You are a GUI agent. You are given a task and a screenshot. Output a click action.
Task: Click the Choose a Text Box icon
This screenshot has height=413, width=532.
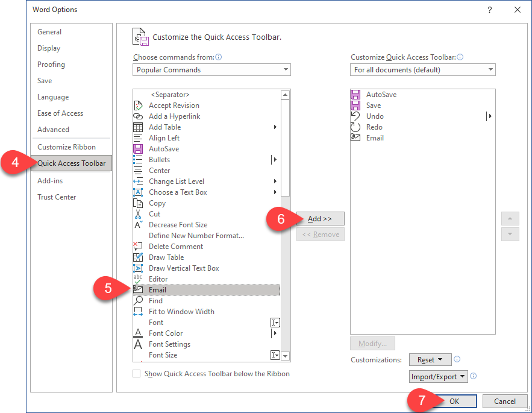pos(138,192)
